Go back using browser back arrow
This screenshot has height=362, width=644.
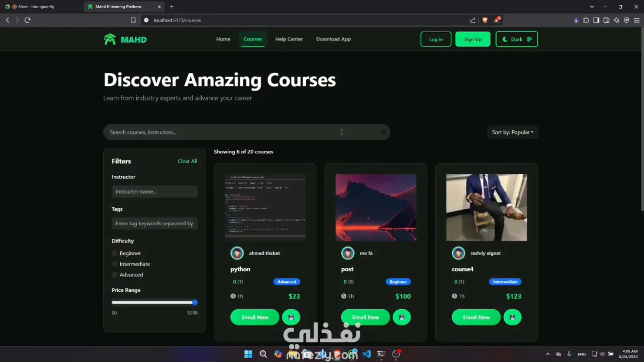pyautogui.click(x=7, y=20)
